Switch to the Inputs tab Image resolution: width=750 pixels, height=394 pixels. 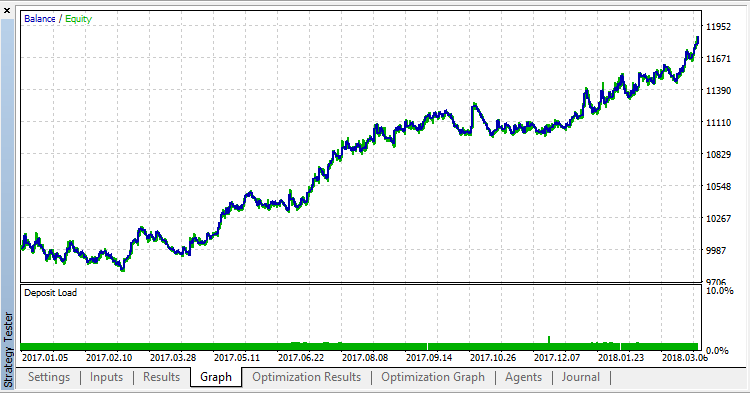pos(106,377)
